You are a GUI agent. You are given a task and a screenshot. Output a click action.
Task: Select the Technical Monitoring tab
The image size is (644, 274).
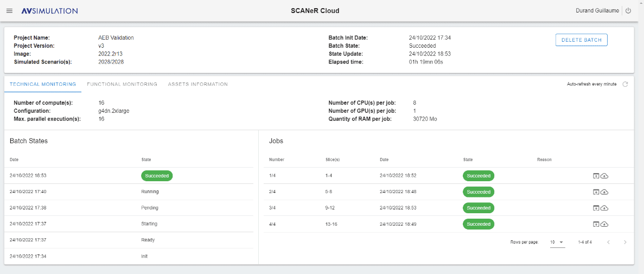pos(43,84)
